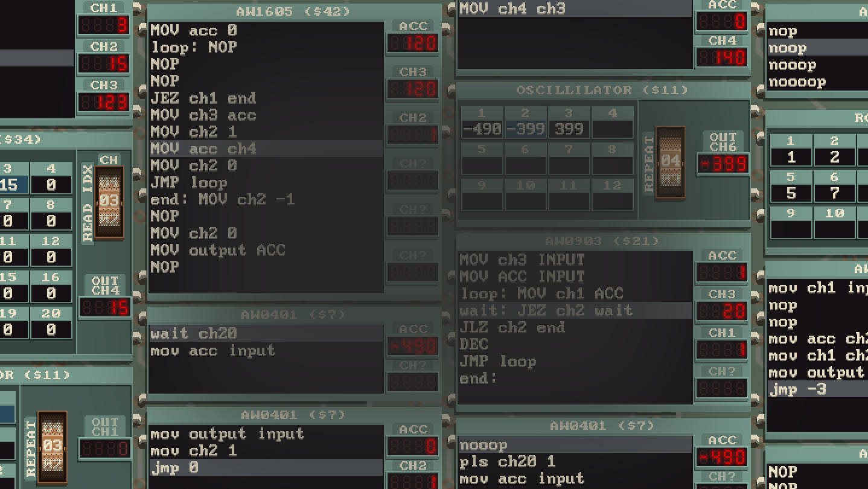This screenshot has height=489, width=868.
Task: Click the first empty CH? slot in AW1605
Action: 413,181
